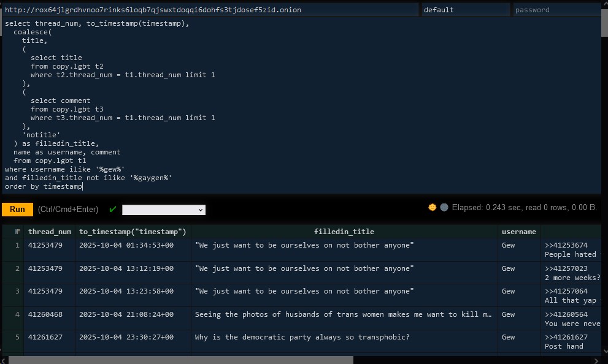Click the username column header
The height and width of the screenshot is (364, 608).
pos(519,232)
